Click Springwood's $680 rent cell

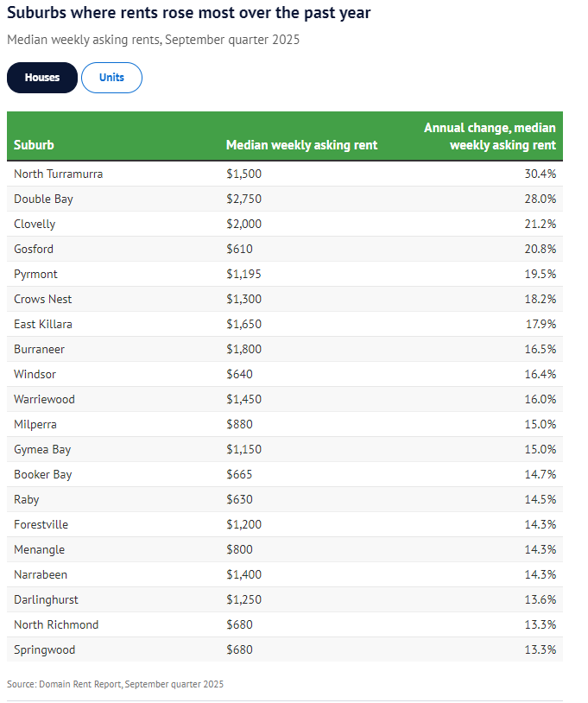tap(239, 649)
